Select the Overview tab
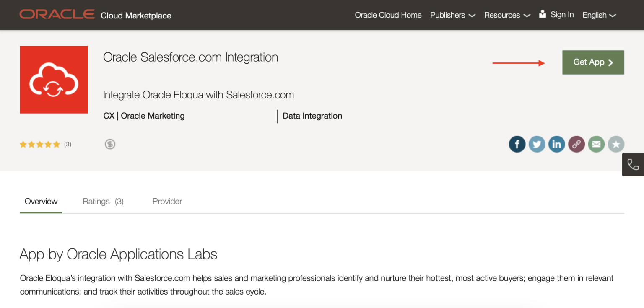Screen dimensions: 644x308 [41, 201]
